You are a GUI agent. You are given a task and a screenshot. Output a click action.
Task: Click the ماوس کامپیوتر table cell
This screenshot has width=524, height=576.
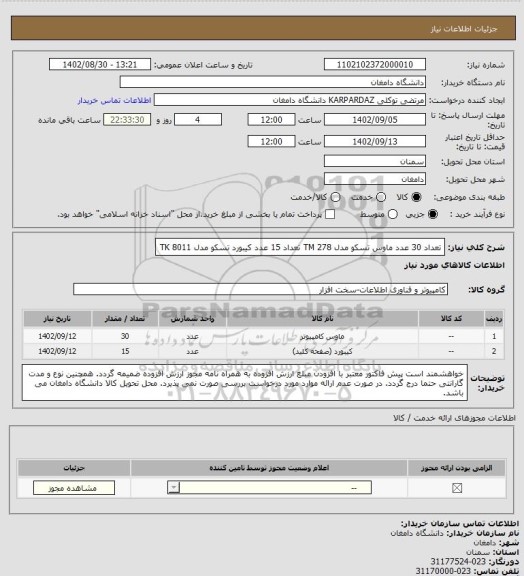[322, 336]
